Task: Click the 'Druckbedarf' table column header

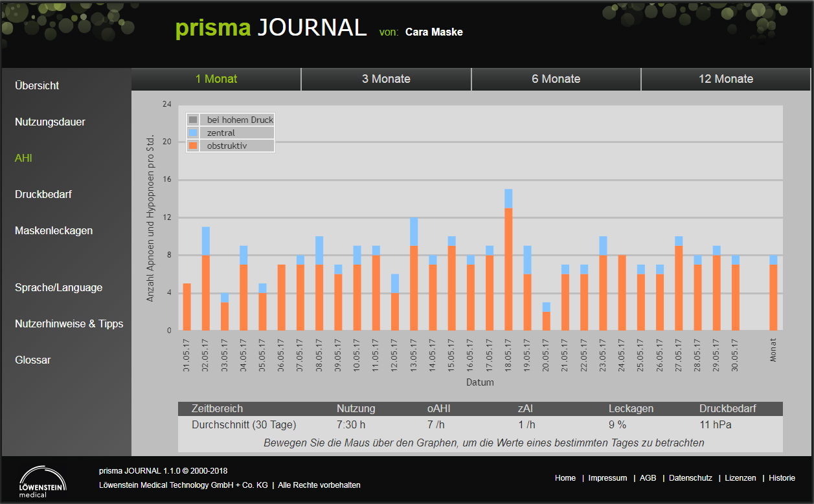Action: pos(728,409)
